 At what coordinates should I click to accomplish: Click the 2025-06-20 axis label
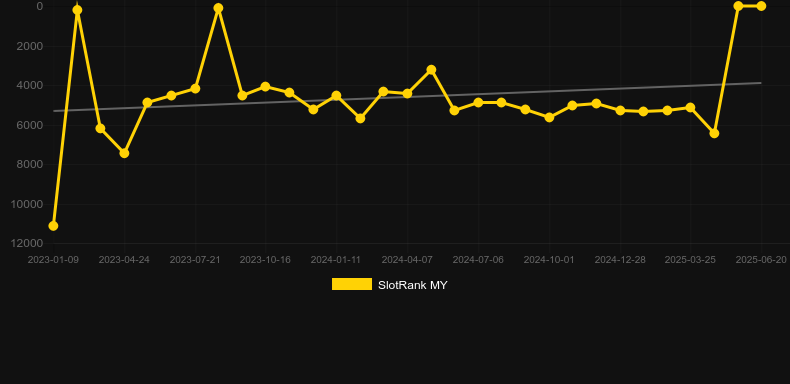point(761,260)
